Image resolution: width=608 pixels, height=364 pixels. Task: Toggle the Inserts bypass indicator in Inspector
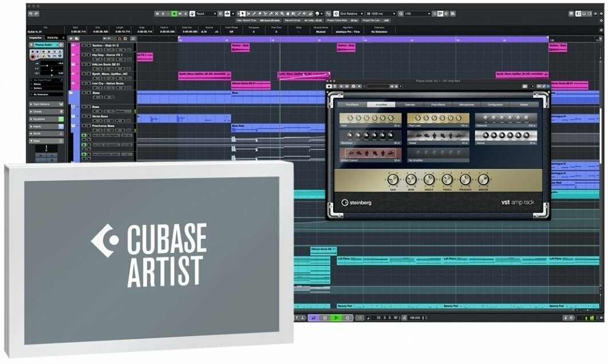[61, 126]
